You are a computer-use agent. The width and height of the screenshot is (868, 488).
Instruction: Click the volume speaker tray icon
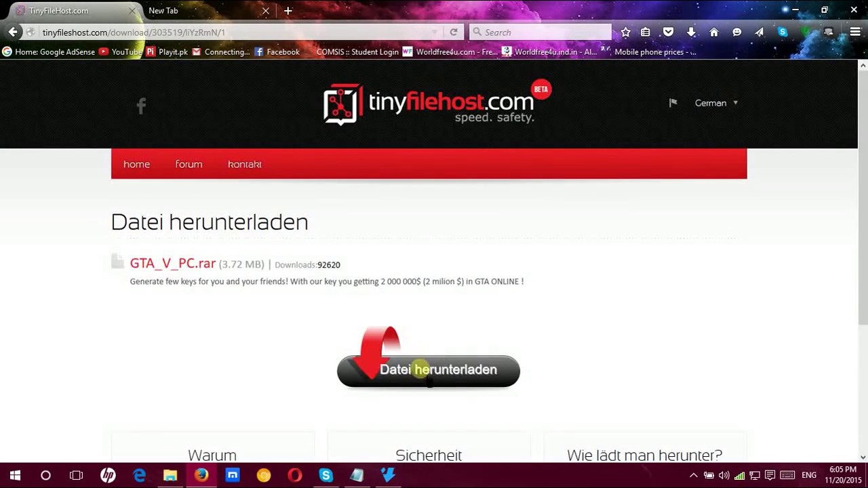click(724, 476)
